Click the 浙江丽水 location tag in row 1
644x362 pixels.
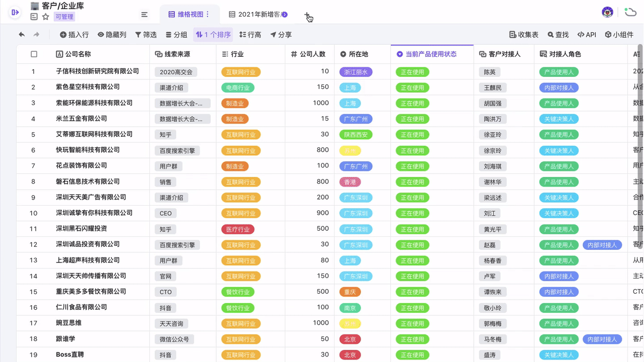pos(356,72)
